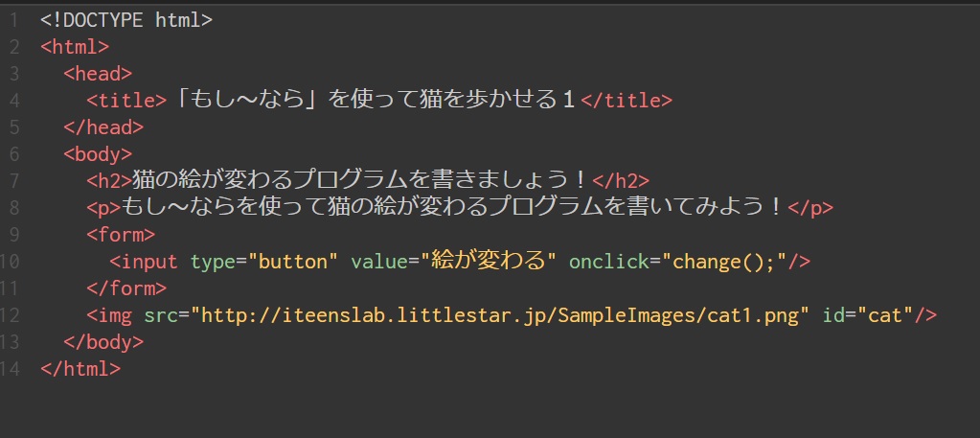Click line number 1 in the gutter
This screenshot has width=980, height=438.
pos(14,19)
